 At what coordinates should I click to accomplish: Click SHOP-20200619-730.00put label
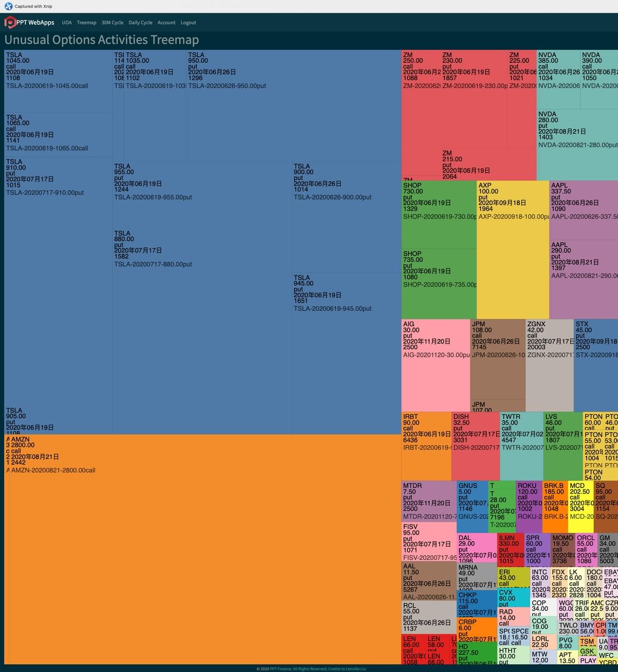pyautogui.click(x=440, y=217)
